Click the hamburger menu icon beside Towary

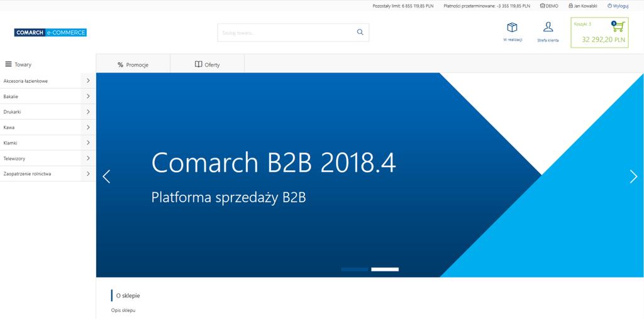(x=8, y=65)
